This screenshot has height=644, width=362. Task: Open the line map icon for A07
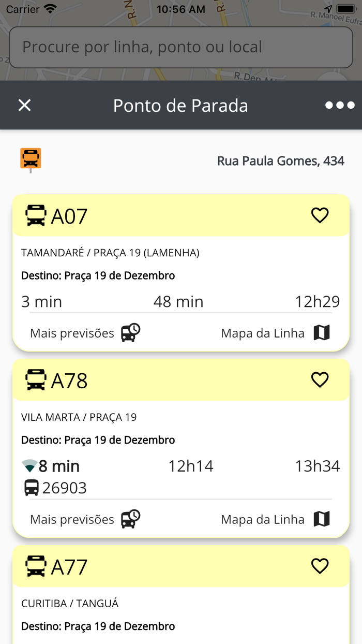(x=322, y=333)
